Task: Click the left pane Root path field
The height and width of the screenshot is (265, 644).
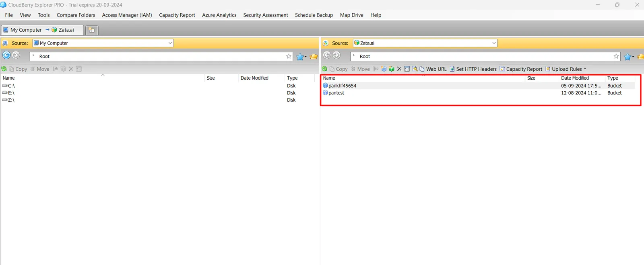Action: (x=161, y=57)
